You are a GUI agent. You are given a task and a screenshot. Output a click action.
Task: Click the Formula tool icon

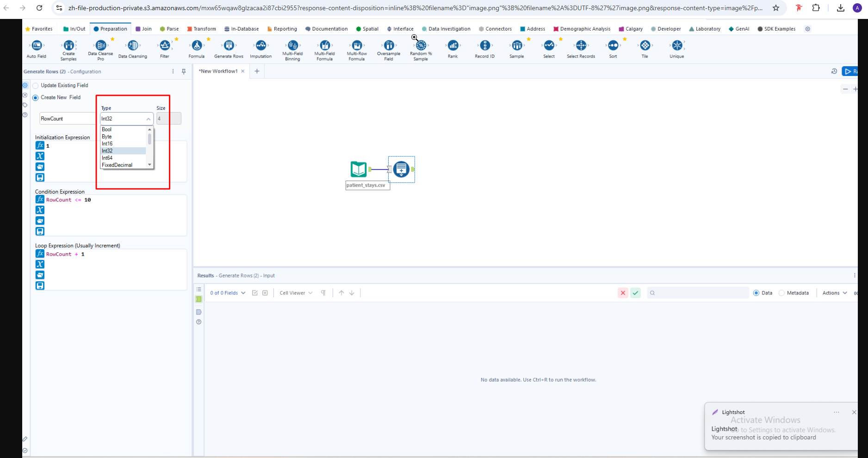[197, 45]
